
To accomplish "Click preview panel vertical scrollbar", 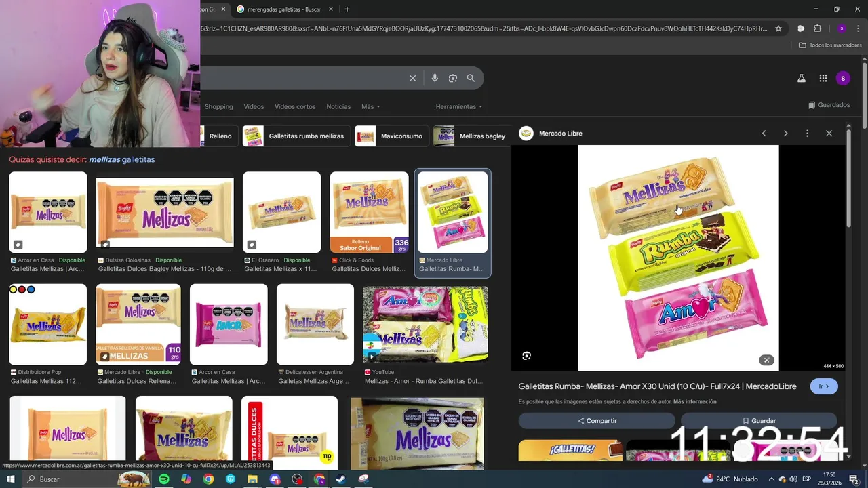I will click(848, 178).
